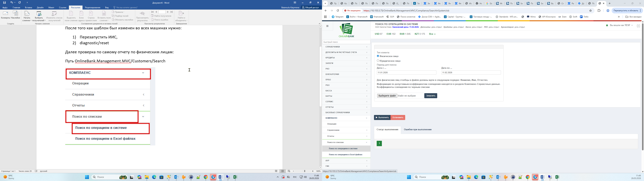Expand the Все currency rates dropdown
This screenshot has height=181, width=644.
(432, 34)
